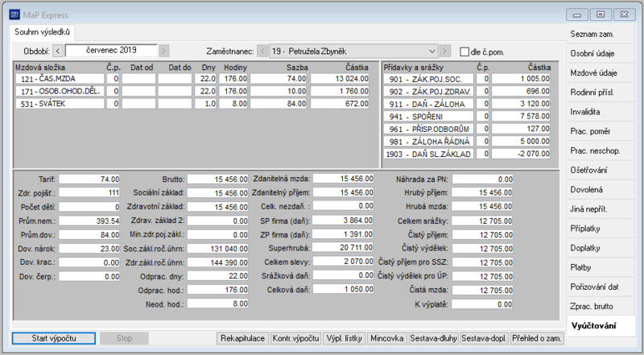Click the Tarif value field
The height and width of the screenshot is (355, 644).
tap(89, 180)
